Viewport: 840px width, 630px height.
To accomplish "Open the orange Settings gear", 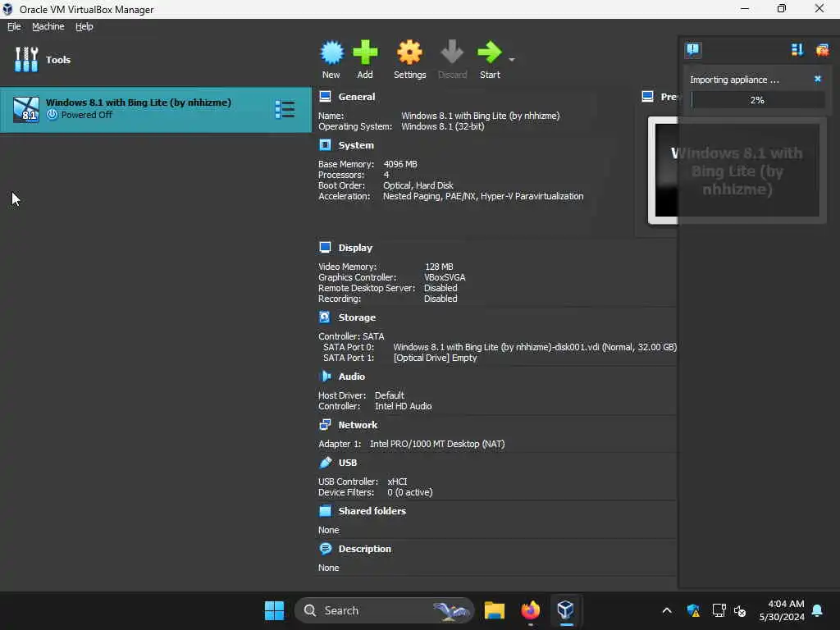I will (410, 52).
